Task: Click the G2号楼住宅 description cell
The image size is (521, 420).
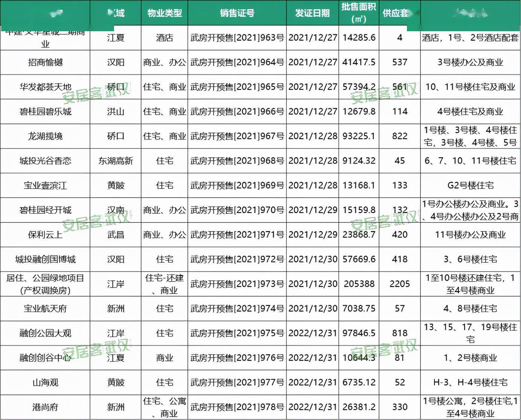Action: 471,186
